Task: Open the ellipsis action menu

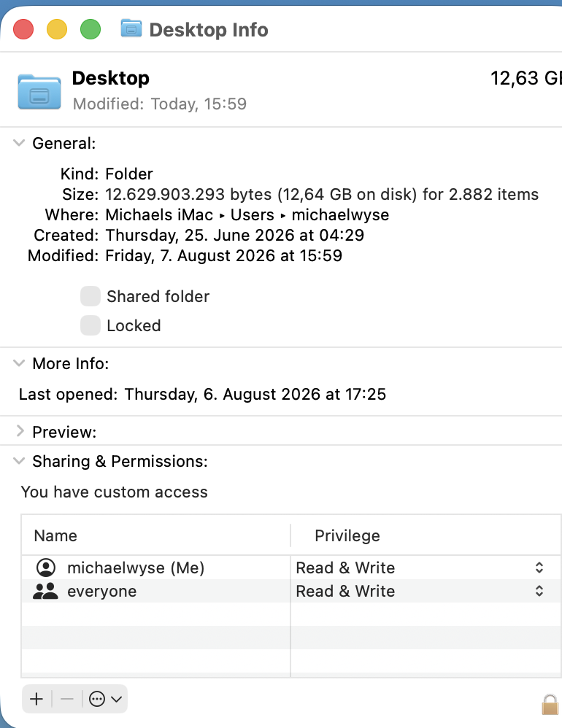Action: (105, 699)
